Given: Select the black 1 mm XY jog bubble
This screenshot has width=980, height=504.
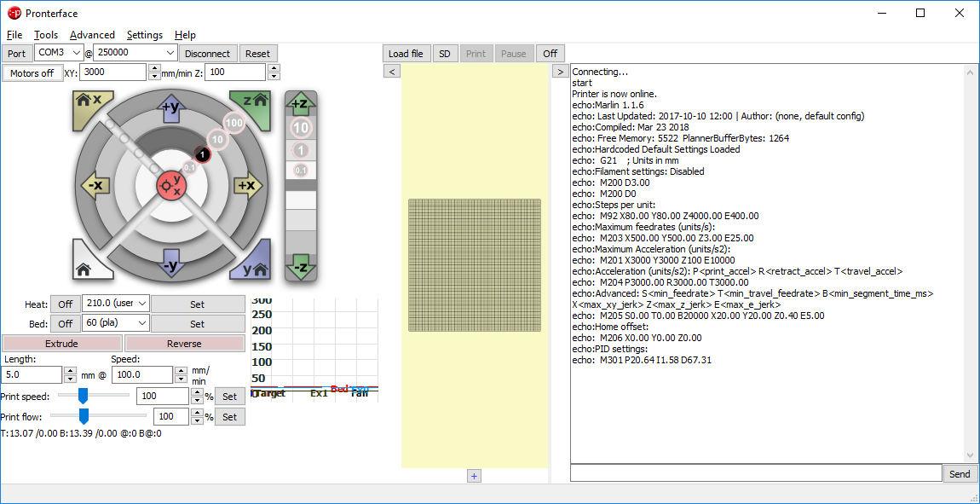Looking at the screenshot, I should click(201, 154).
